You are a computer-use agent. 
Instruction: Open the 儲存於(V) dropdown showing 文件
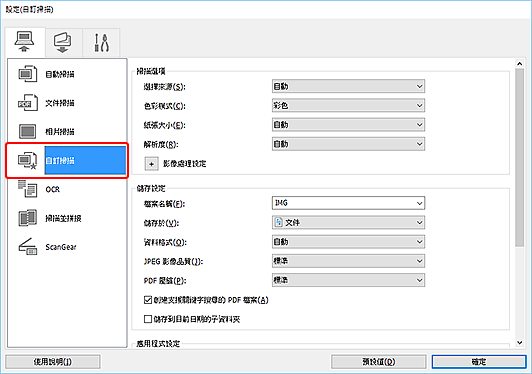(348, 223)
